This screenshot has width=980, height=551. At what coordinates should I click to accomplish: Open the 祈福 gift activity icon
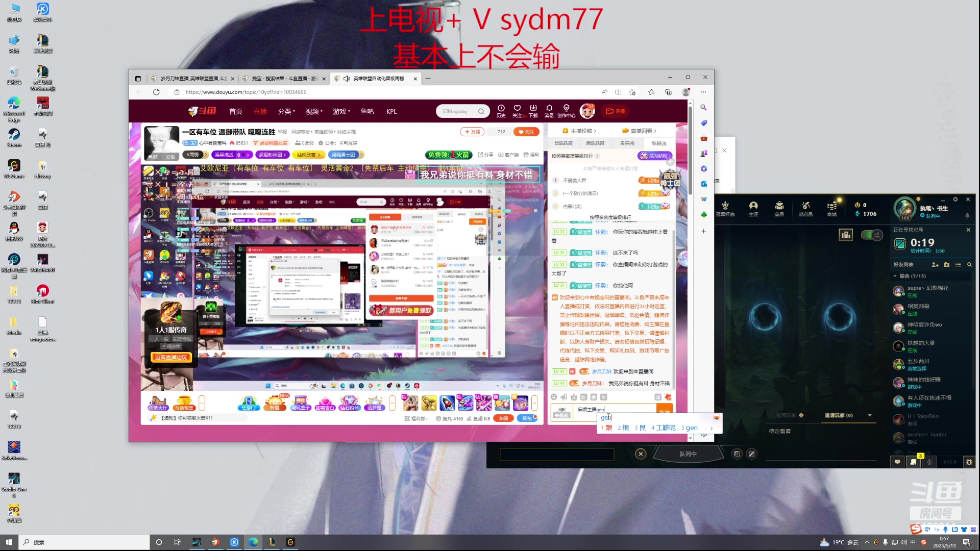275,403
